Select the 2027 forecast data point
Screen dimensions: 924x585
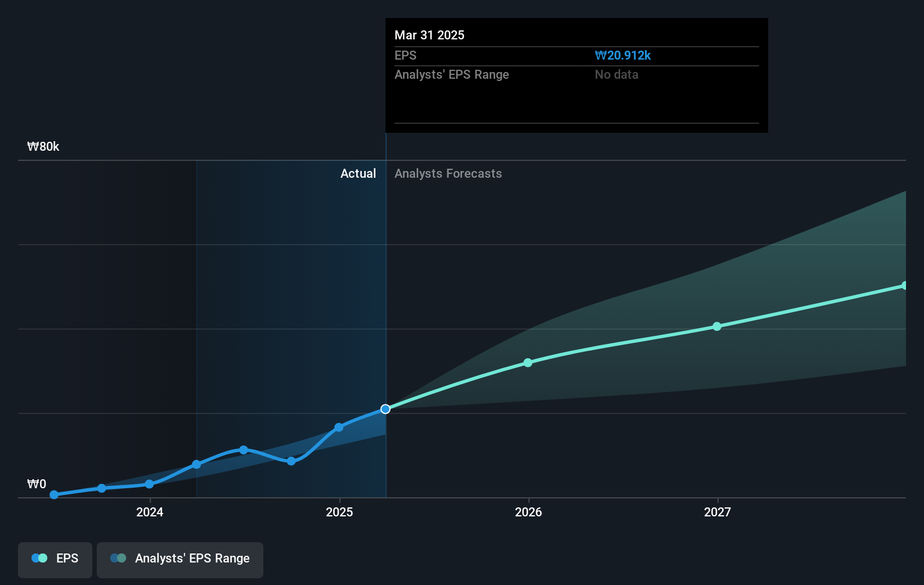[716, 326]
